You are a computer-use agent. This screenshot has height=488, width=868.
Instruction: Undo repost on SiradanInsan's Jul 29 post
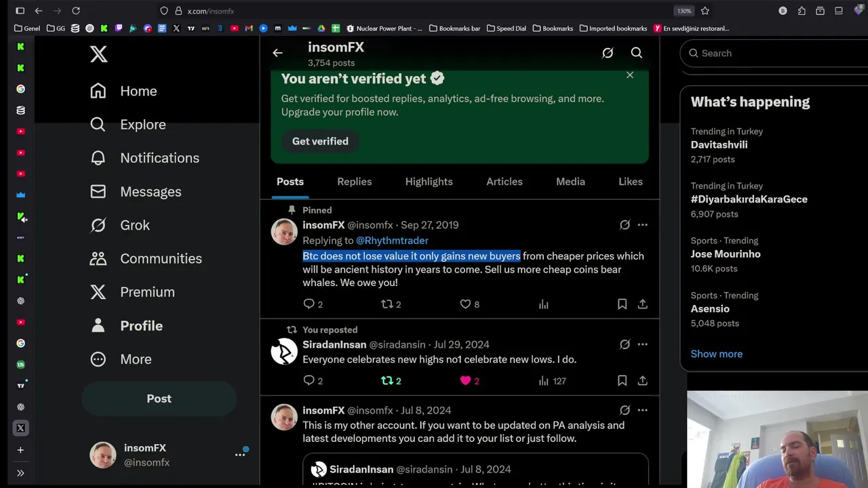click(x=387, y=381)
